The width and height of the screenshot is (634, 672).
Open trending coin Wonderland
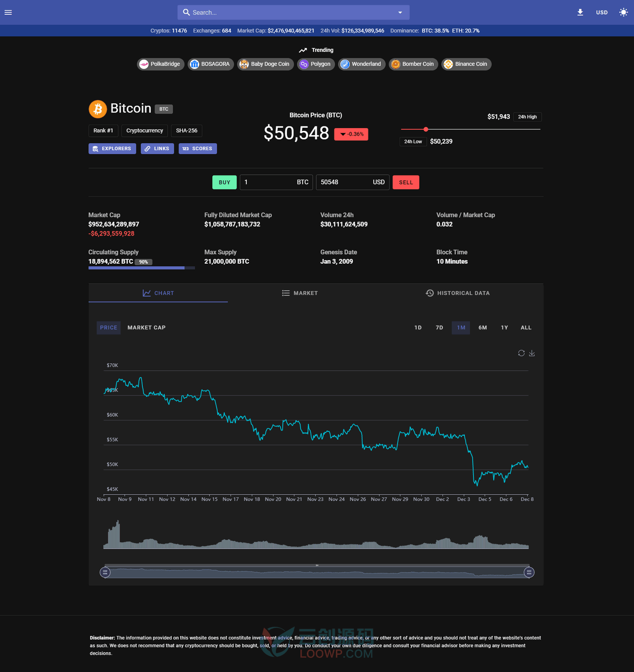pos(361,64)
